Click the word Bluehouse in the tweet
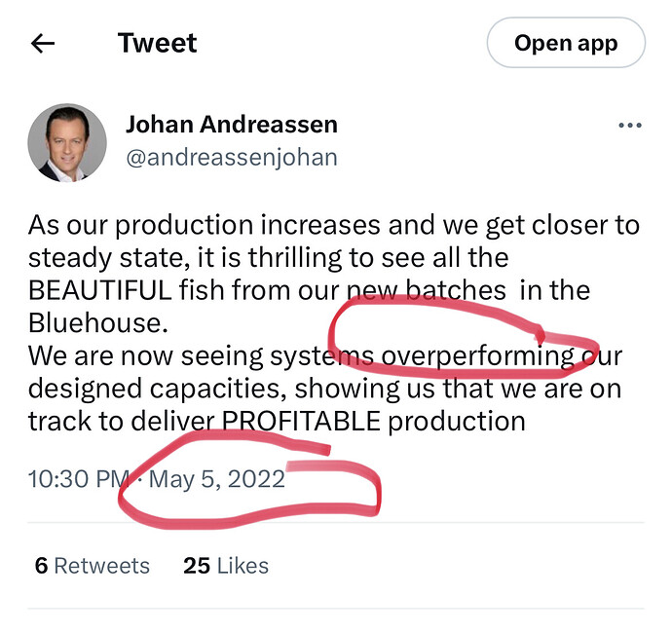Image resolution: width=672 pixels, height=633 pixels. 95,322
